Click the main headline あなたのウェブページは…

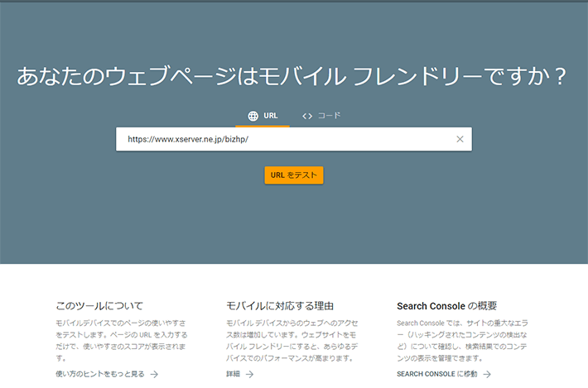pyautogui.click(x=292, y=76)
